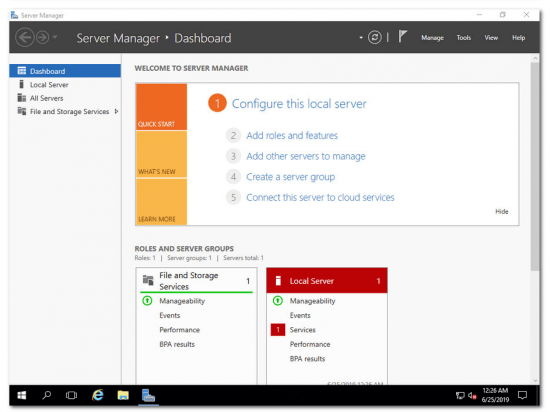The width and height of the screenshot is (550, 412).
Task: Click Services in Local Server tile
Action: coord(302,330)
